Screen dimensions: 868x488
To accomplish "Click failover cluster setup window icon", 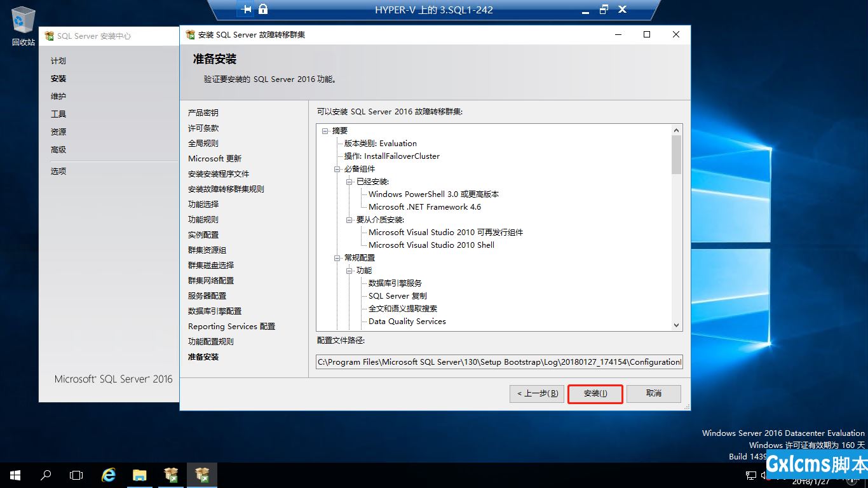I will click(190, 34).
